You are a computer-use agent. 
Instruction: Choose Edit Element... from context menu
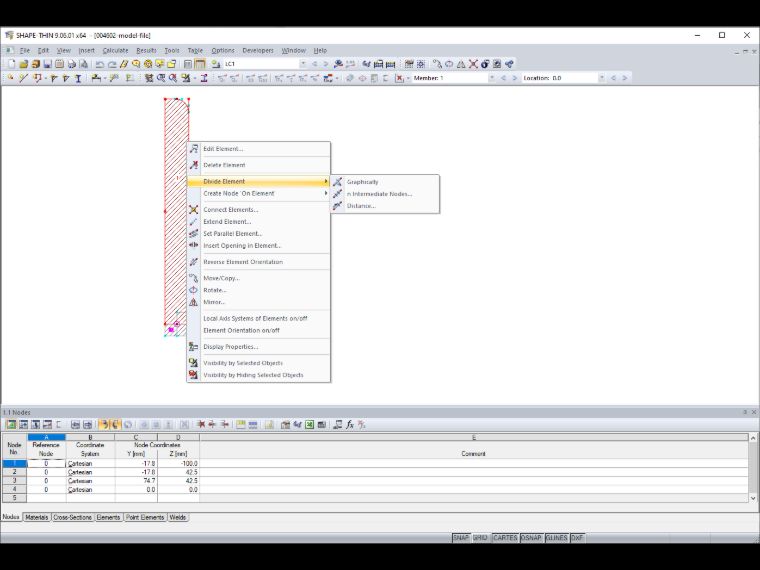pyautogui.click(x=259, y=149)
